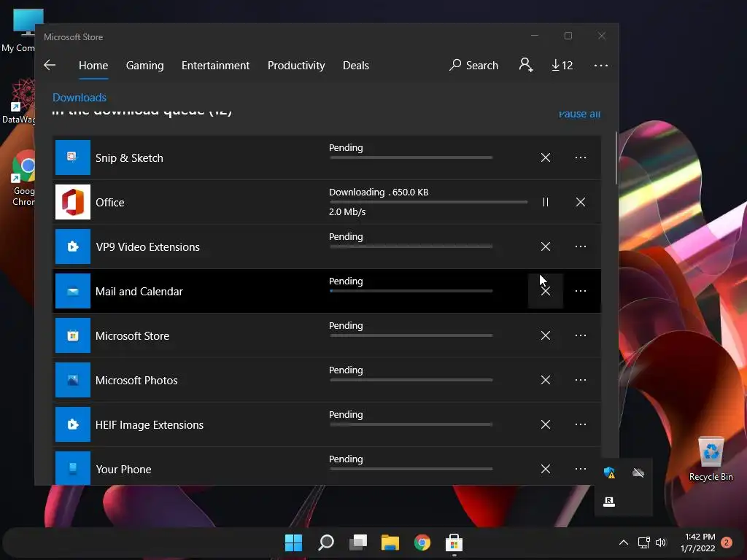This screenshot has width=747, height=560.
Task: Switch to the Gaming tab
Action: [145, 65]
